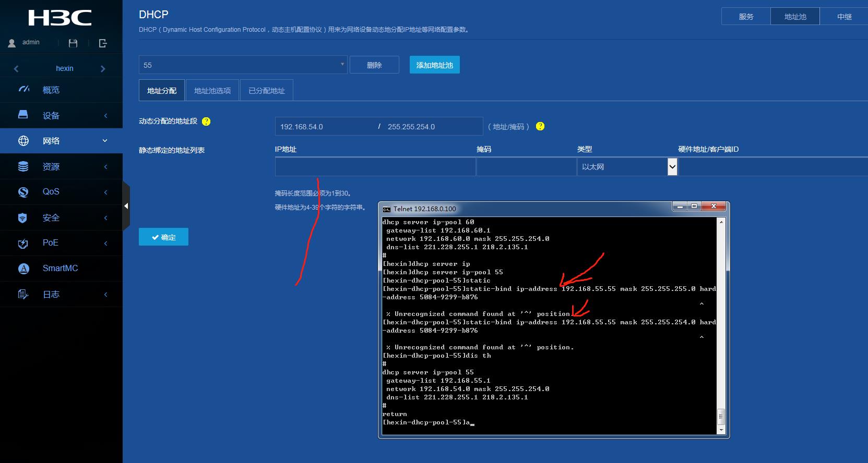Click the 概览 dashboard gauge icon
Image resolution: width=868 pixels, height=463 pixels.
pos(23,90)
